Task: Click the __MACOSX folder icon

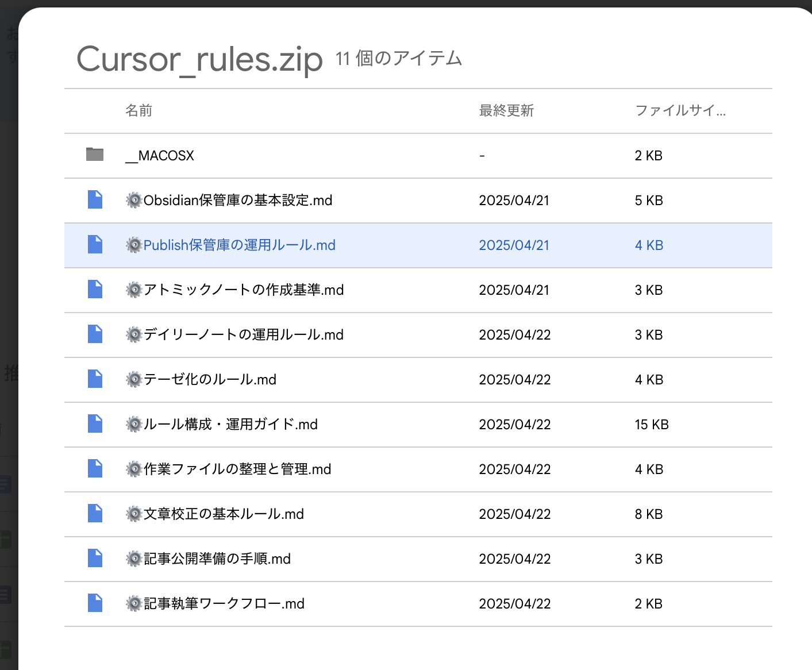Action: 94,155
